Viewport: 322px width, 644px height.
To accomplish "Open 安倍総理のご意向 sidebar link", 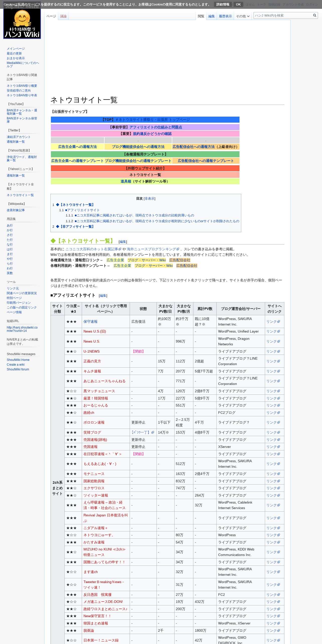I will coord(19,91).
